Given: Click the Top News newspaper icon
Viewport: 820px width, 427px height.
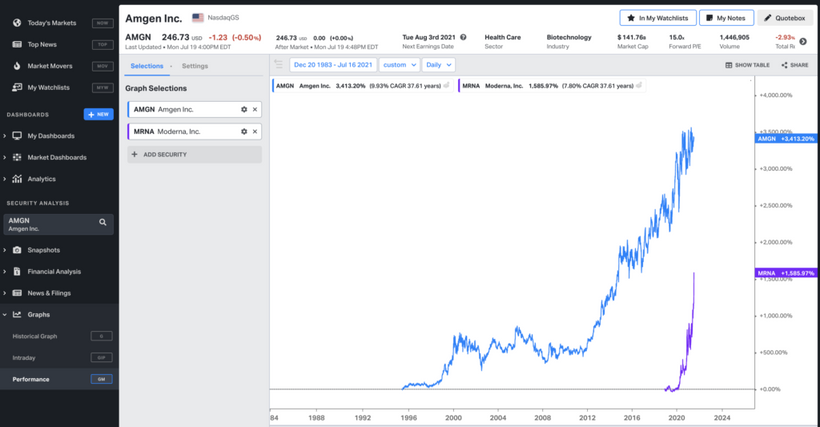Looking at the screenshot, I should (17, 44).
